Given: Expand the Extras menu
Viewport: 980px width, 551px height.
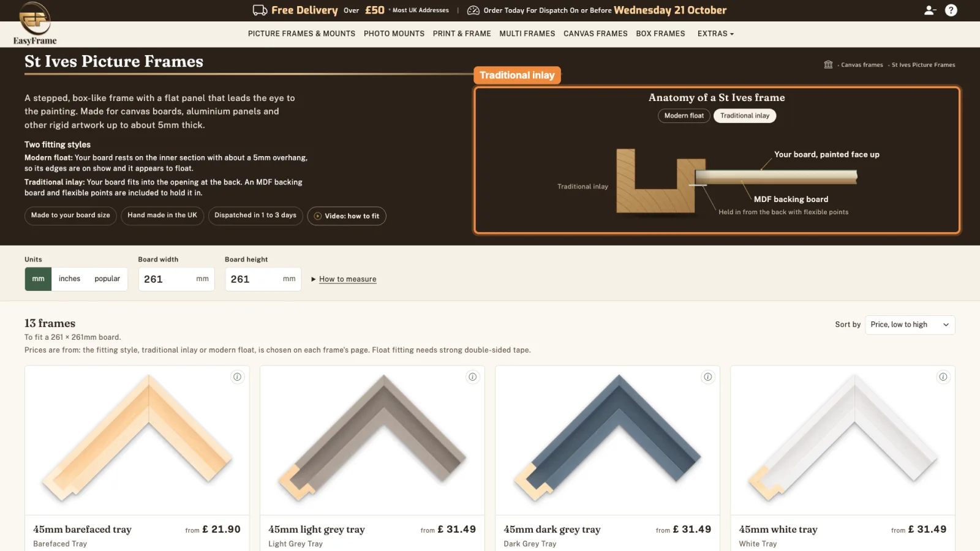Looking at the screenshot, I should (x=715, y=34).
